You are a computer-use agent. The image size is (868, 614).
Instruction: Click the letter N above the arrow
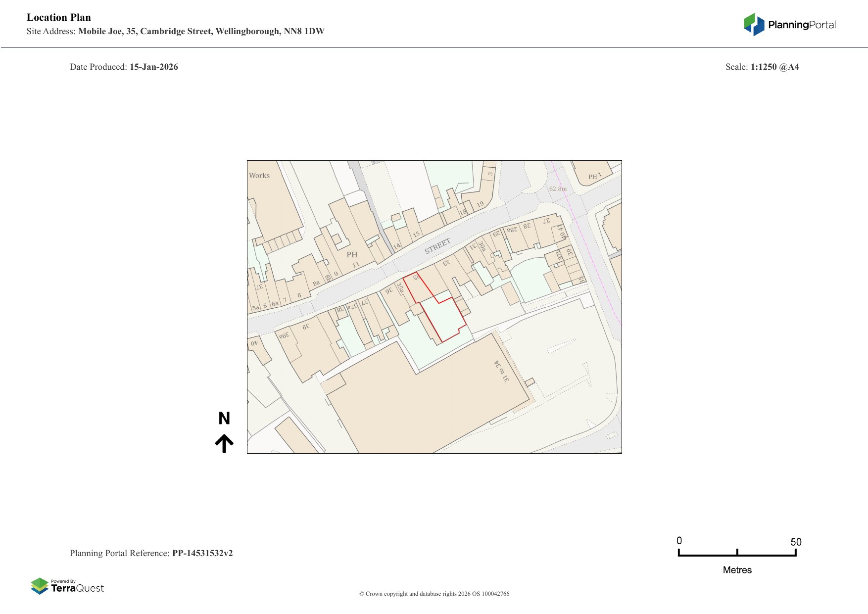pos(224,419)
